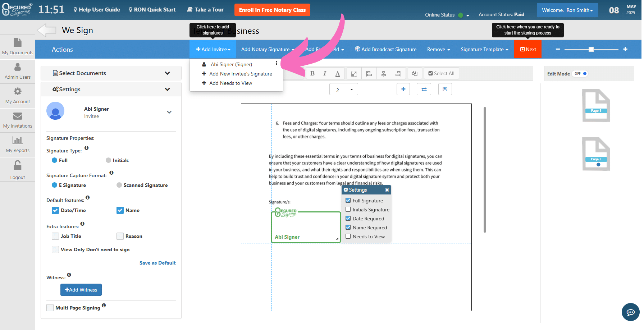The width and height of the screenshot is (644, 330).
Task: Switch the Edit Mode toggle
Action: 580,73
